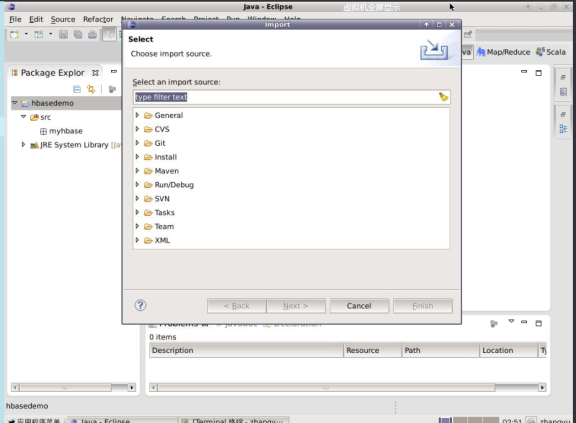Select the JRE System Library entry
The width and height of the screenshot is (576, 423).
(x=75, y=145)
